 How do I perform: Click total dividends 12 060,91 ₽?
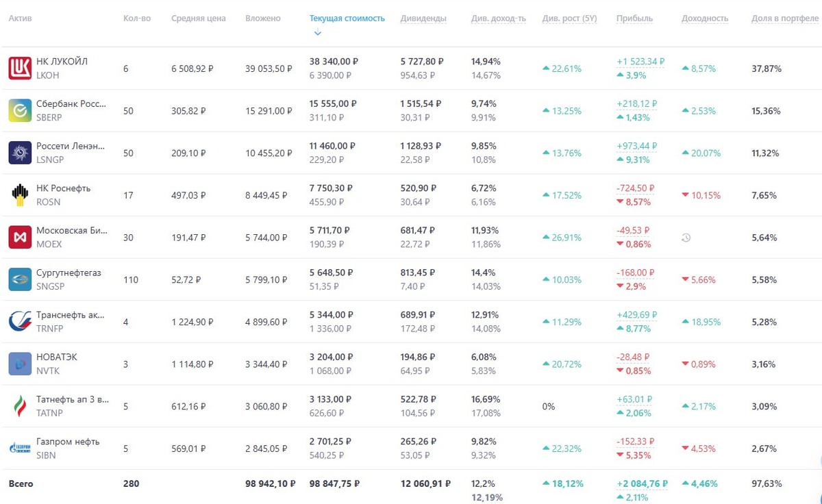tap(425, 483)
